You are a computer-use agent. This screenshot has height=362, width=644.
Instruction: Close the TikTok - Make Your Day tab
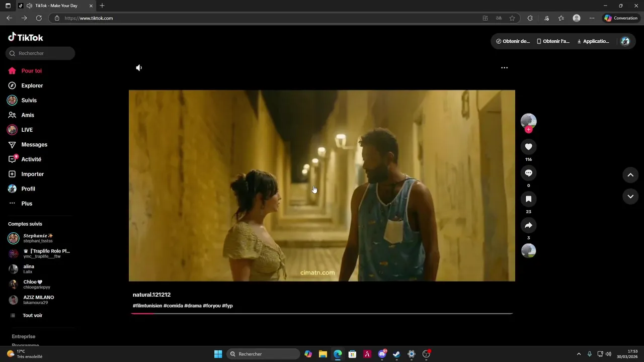(x=91, y=6)
